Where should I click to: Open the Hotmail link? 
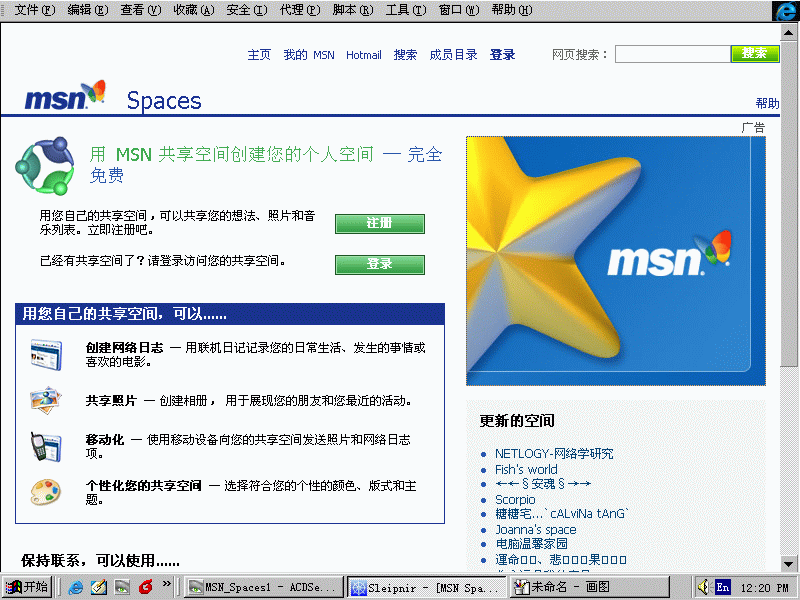(x=364, y=55)
